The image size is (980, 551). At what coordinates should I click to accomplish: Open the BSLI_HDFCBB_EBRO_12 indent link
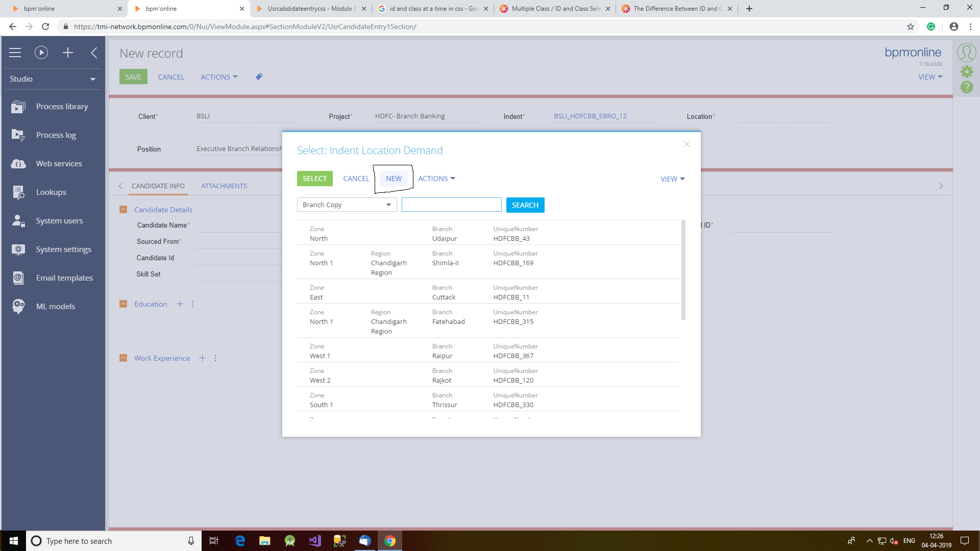pyautogui.click(x=590, y=116)
